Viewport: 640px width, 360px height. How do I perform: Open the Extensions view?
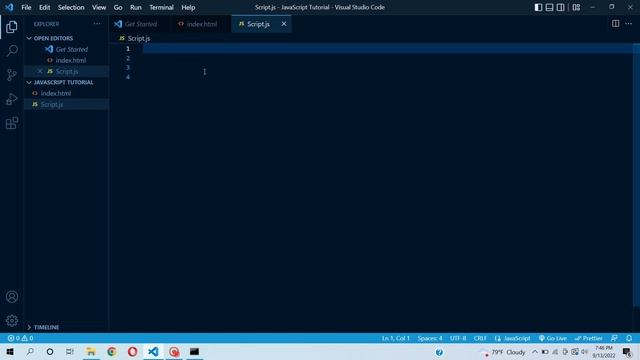coord(12,123)
